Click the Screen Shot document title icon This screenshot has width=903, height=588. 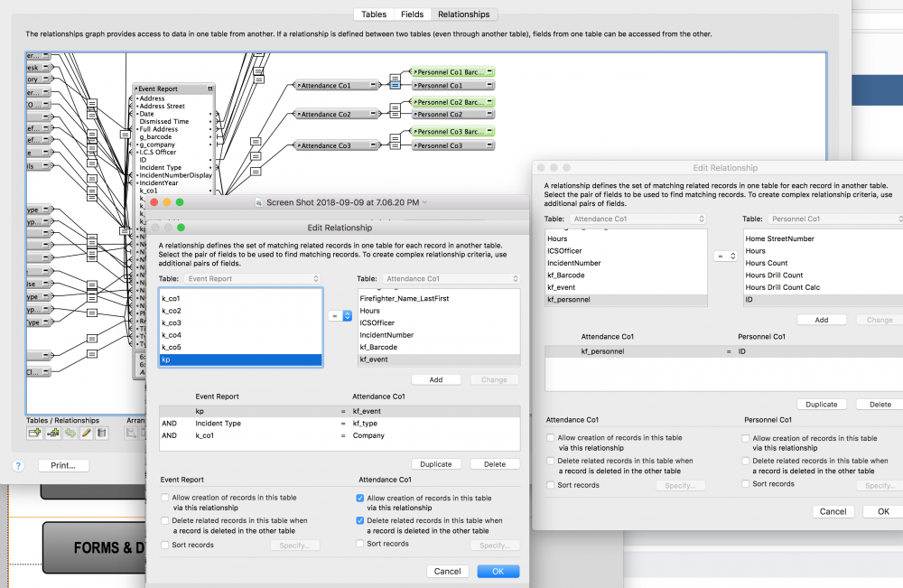(259, 202)
